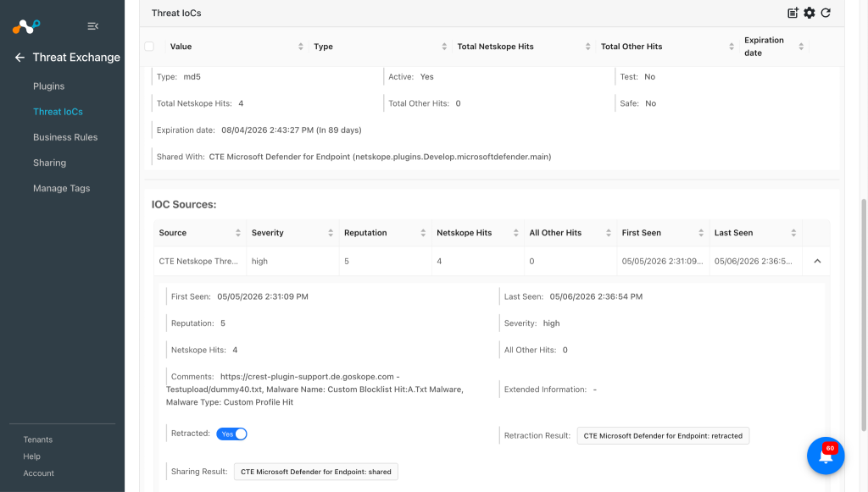The image size is (868, 492).
Task: Sort IOC Sources by Reputation
Action: (423, 233)
